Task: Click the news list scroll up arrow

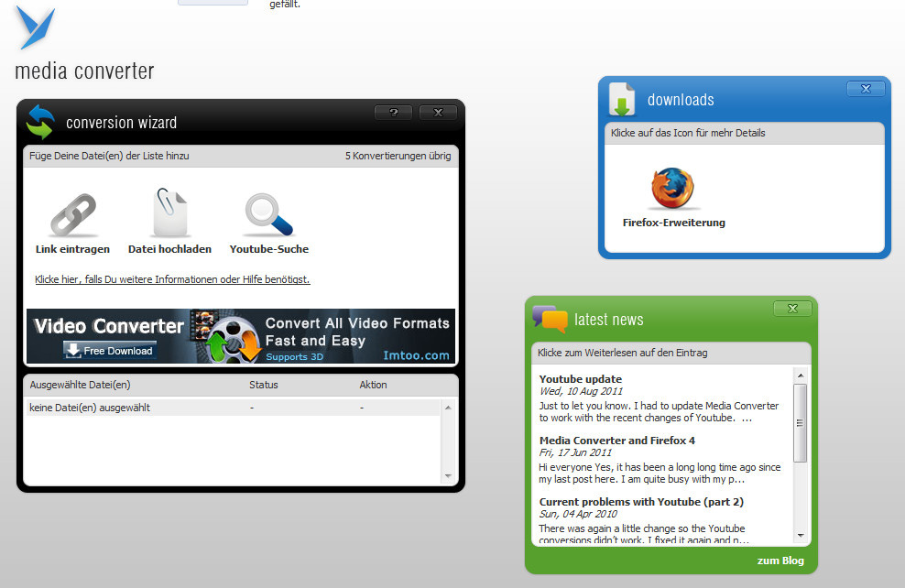Action: 801,376
